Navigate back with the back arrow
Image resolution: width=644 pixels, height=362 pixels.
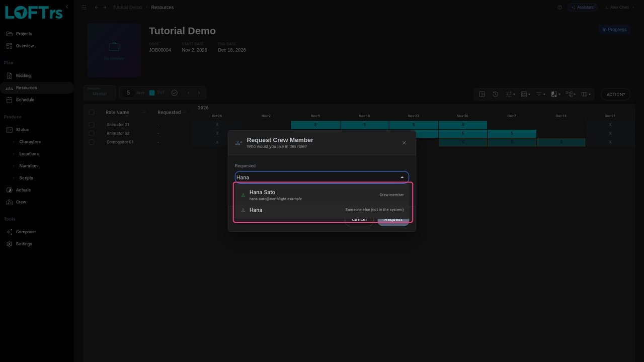[97, 8]
